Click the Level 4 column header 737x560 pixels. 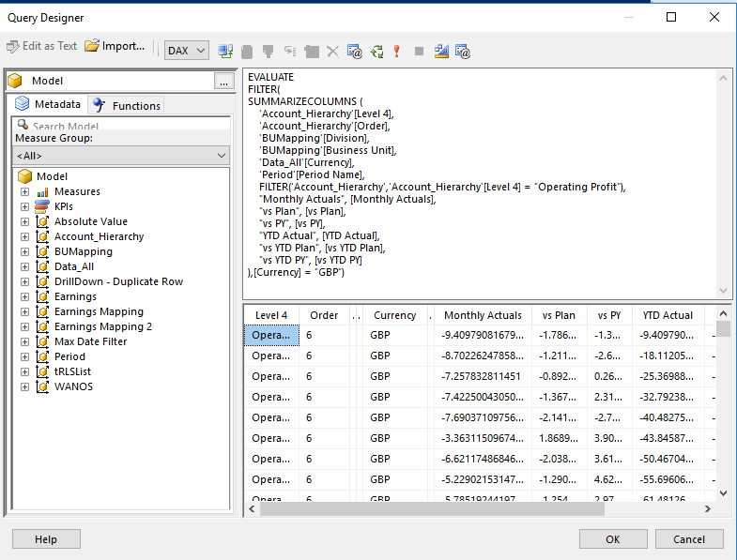271,315
